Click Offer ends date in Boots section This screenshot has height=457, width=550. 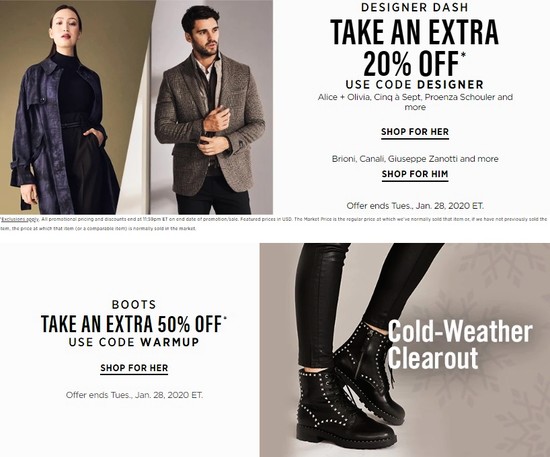tap(134, 395)
